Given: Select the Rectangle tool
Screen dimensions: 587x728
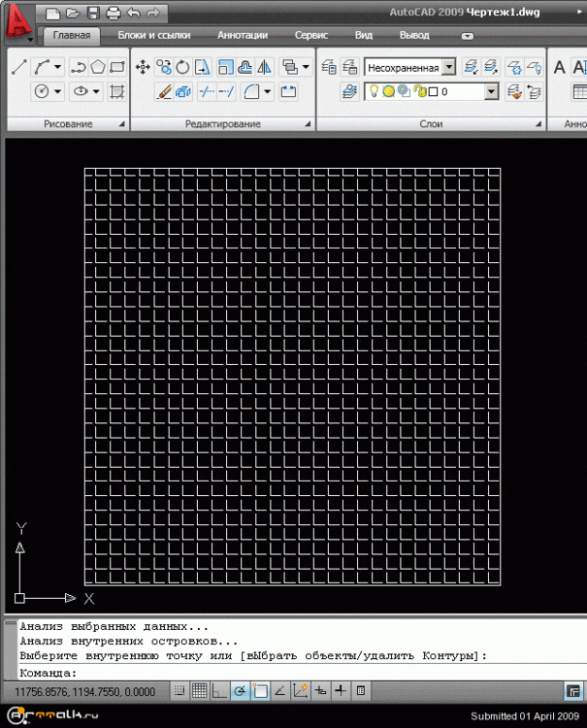Looking at the screenshot, I should tap(117, 67).
